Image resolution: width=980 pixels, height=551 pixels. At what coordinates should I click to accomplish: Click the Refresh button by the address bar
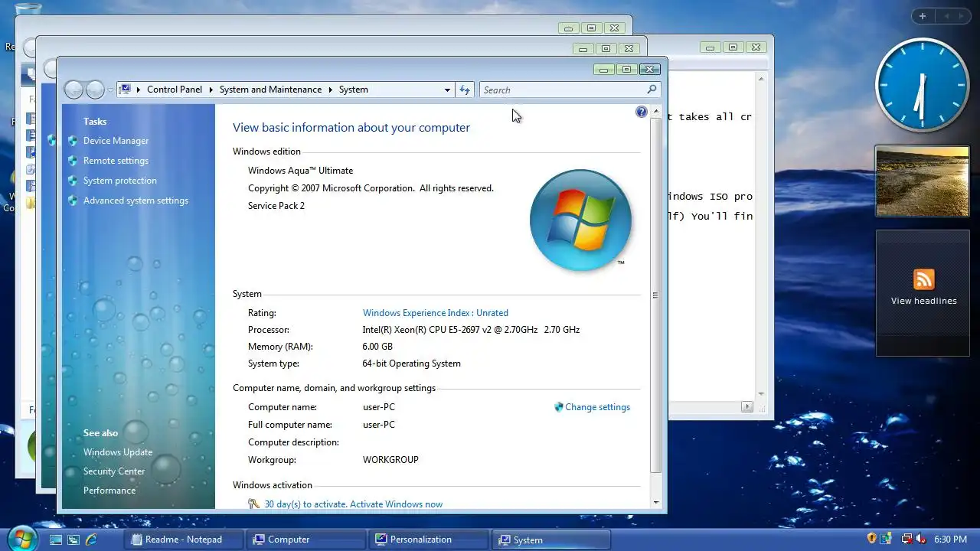click(465, 90)
